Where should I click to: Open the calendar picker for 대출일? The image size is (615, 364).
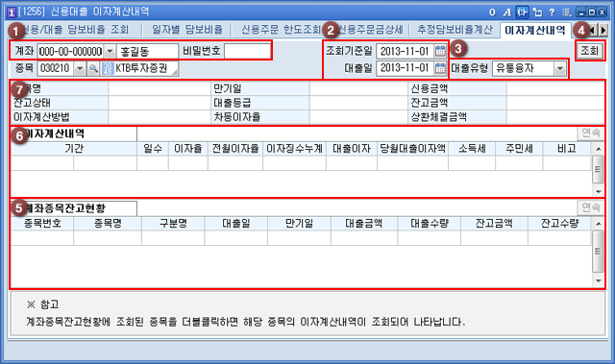[x=440, y=68]
